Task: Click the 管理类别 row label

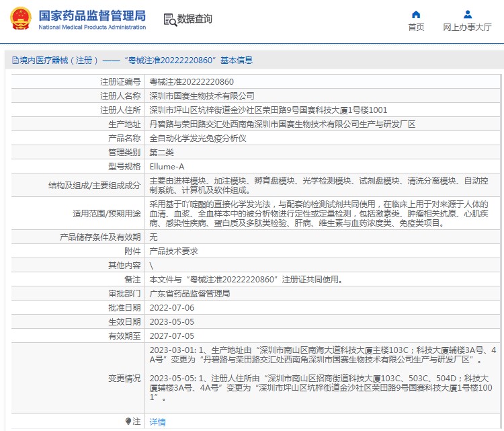Action: (124, 153)
